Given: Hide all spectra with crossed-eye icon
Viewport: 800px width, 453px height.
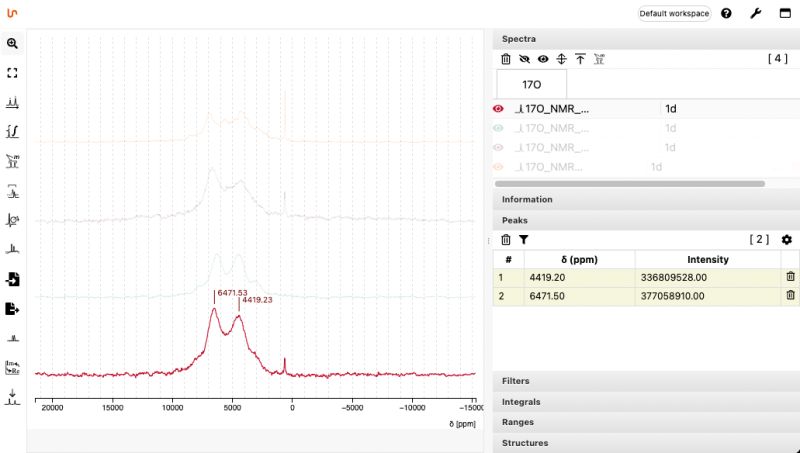Looking at the screenshot, I should coord(524,59).
